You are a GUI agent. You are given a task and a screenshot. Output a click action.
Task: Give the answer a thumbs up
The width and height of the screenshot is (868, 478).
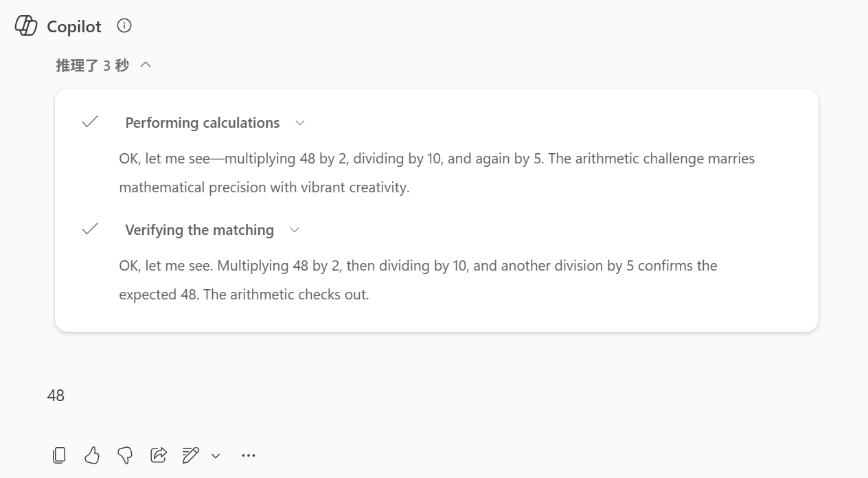[92, 455]
